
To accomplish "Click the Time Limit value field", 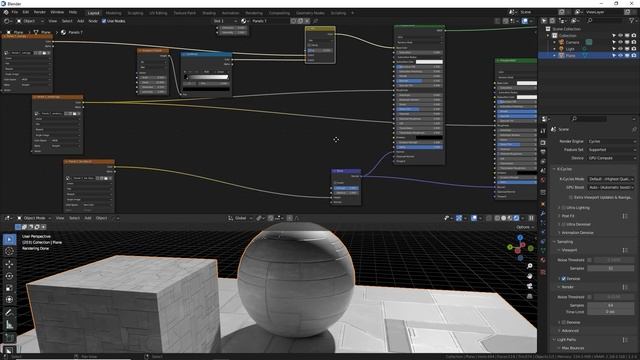I will [611, 311].
